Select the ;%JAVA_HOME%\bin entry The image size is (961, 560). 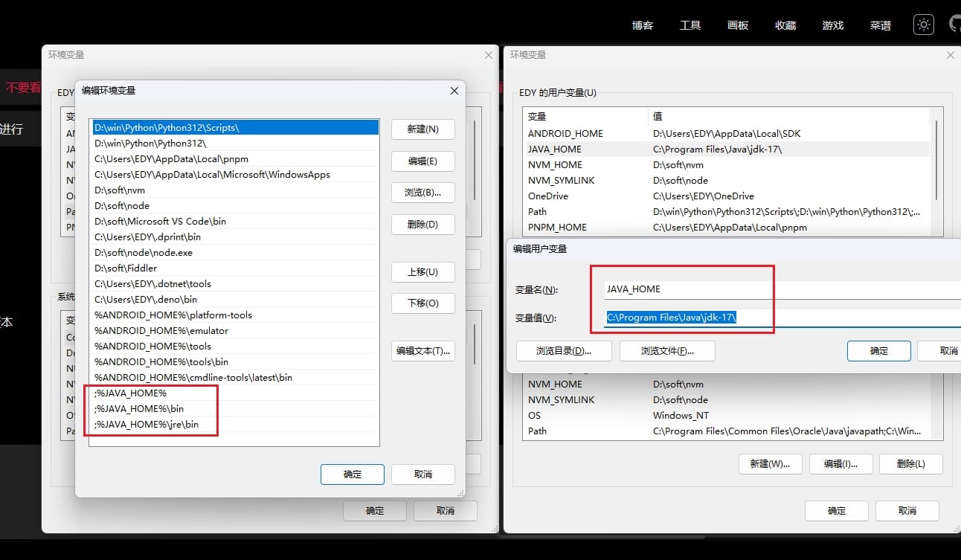pyautogui.click(x=234, y=408)
